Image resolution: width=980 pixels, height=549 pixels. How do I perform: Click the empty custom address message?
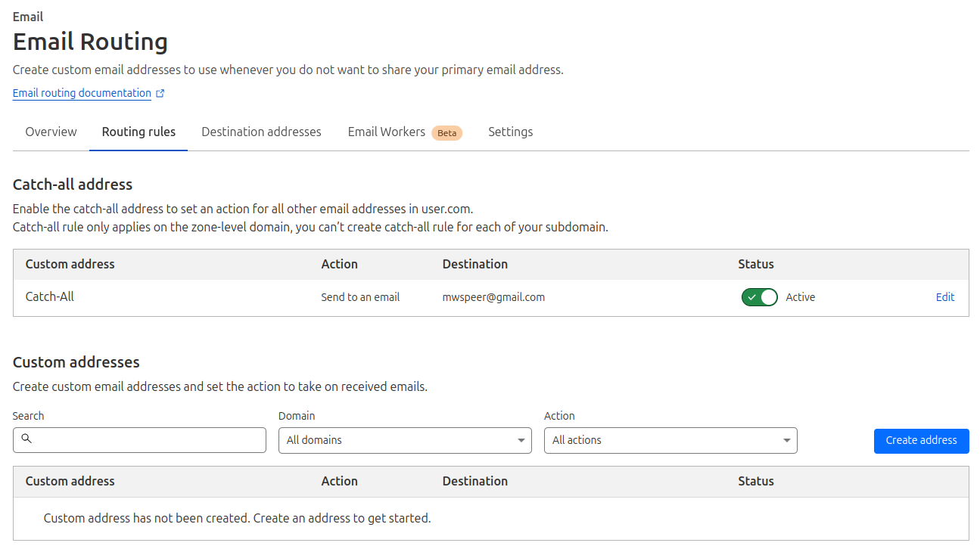pos(237,519)
